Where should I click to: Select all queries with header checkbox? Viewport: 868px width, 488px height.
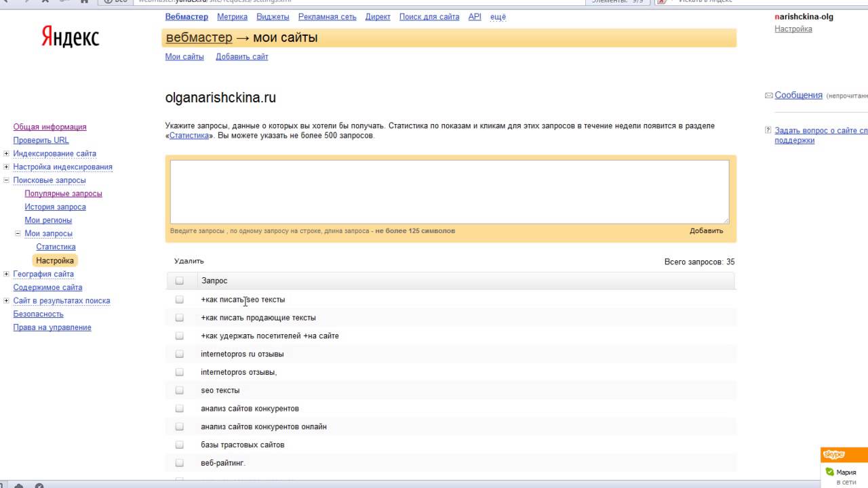tap(180, 281)
